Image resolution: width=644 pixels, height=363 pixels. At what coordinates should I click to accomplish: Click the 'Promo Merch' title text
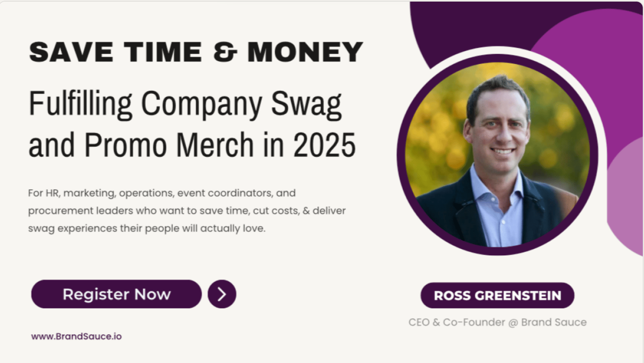(x=169, y=145)
